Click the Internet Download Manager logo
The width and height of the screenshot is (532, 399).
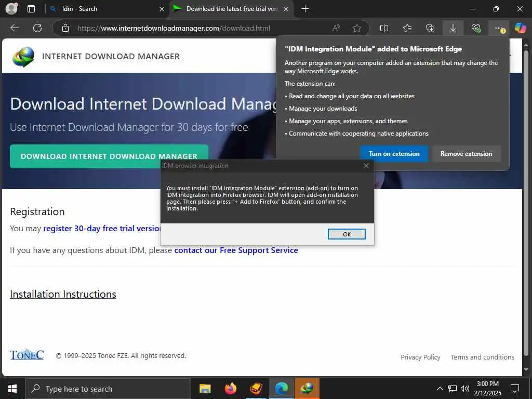23,57
